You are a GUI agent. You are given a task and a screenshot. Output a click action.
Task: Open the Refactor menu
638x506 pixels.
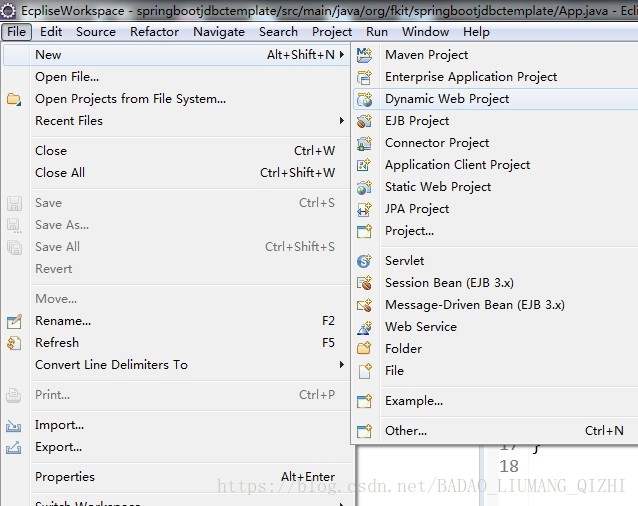point(154,32)
